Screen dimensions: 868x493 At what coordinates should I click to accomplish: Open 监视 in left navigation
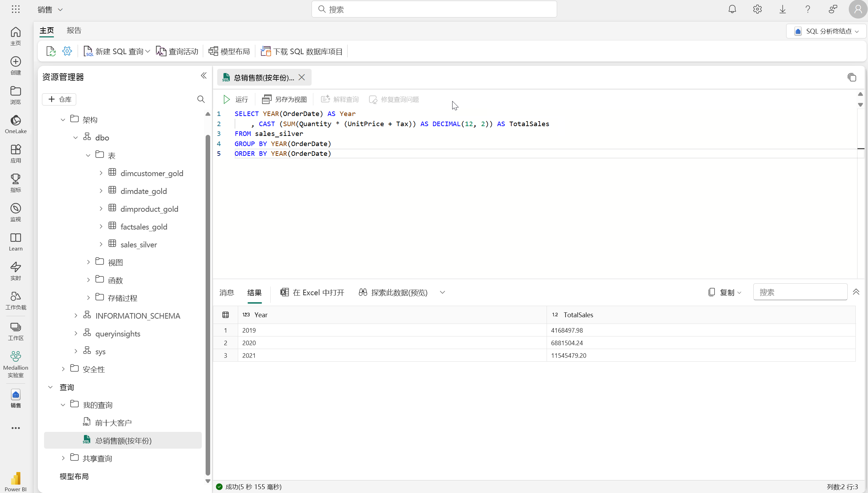pos(16,212)
